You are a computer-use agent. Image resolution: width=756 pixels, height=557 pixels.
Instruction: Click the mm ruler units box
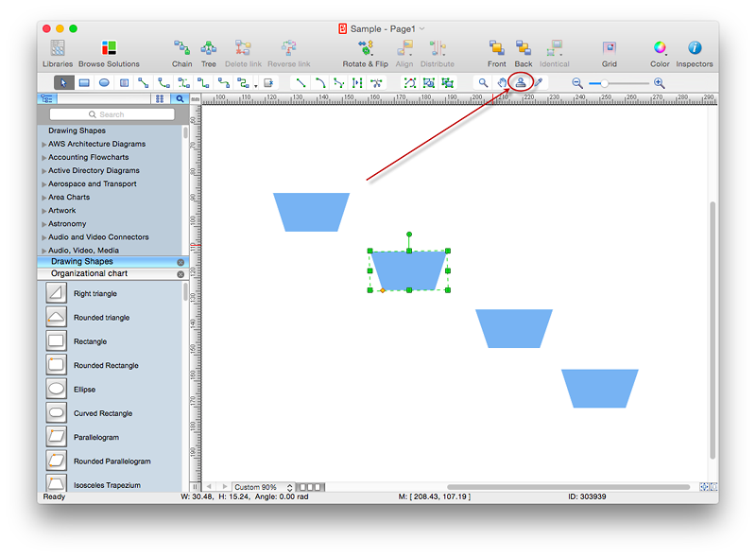coord(195,99)
